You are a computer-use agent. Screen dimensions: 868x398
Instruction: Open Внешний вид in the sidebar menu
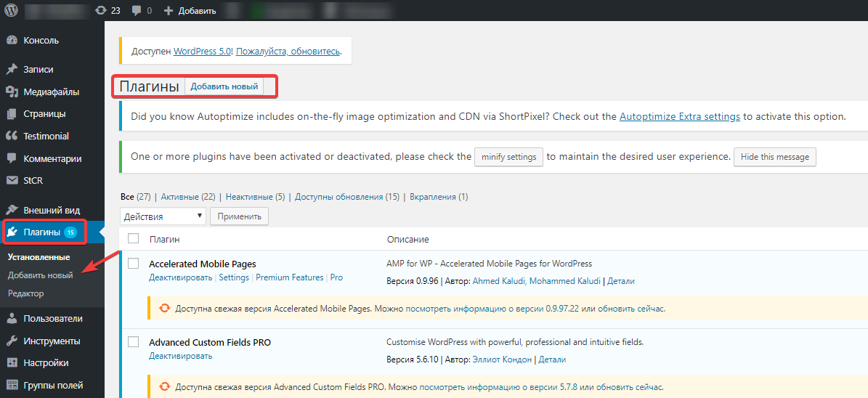point(52,211)
